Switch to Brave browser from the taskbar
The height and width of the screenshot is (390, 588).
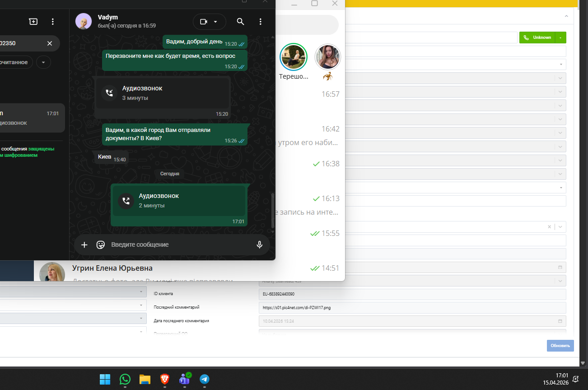[x=165, y=379]
